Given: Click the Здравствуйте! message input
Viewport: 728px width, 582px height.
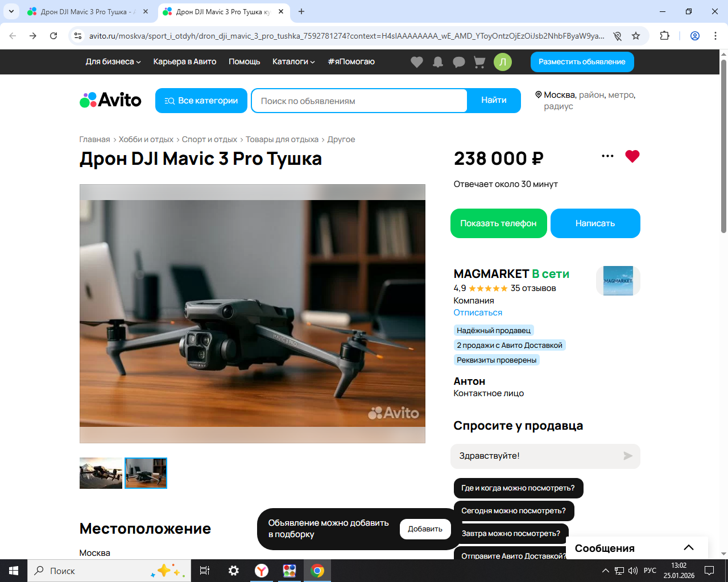Looking at the screenshot, I should point(536,456).
